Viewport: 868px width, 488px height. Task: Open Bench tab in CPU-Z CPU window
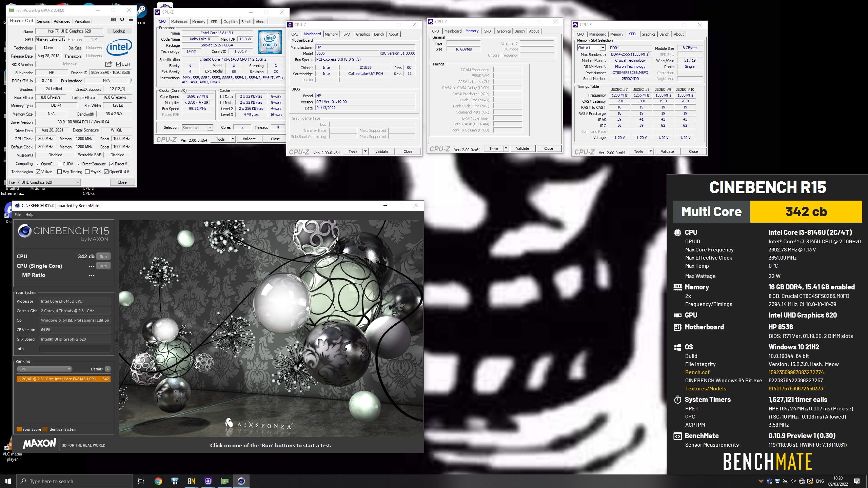(x=246, y=22)
